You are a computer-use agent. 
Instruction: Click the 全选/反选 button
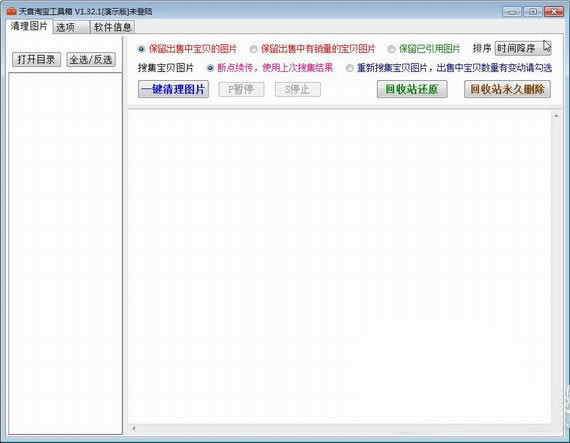point(91,59)
